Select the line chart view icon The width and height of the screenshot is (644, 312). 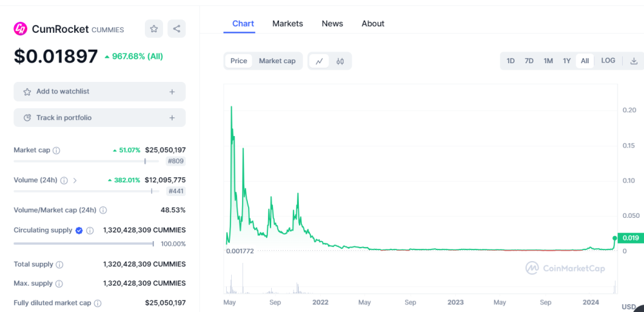click(x=319, y=61)
